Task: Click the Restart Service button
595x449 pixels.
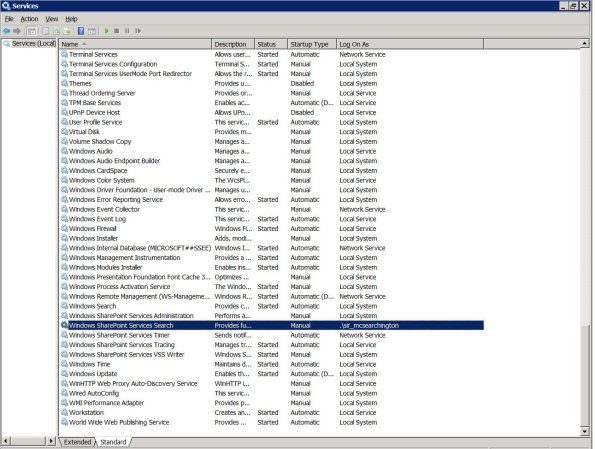Action: coord(138,31)
